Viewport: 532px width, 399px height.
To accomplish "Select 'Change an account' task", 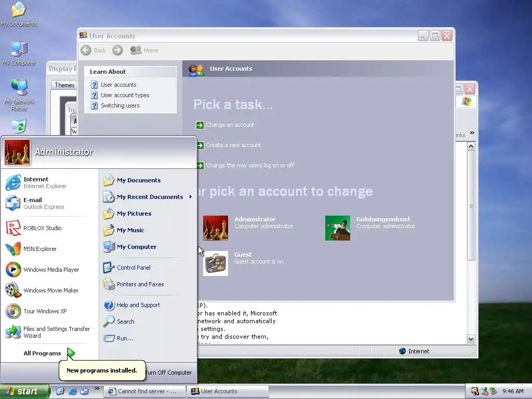I will 225,125.
